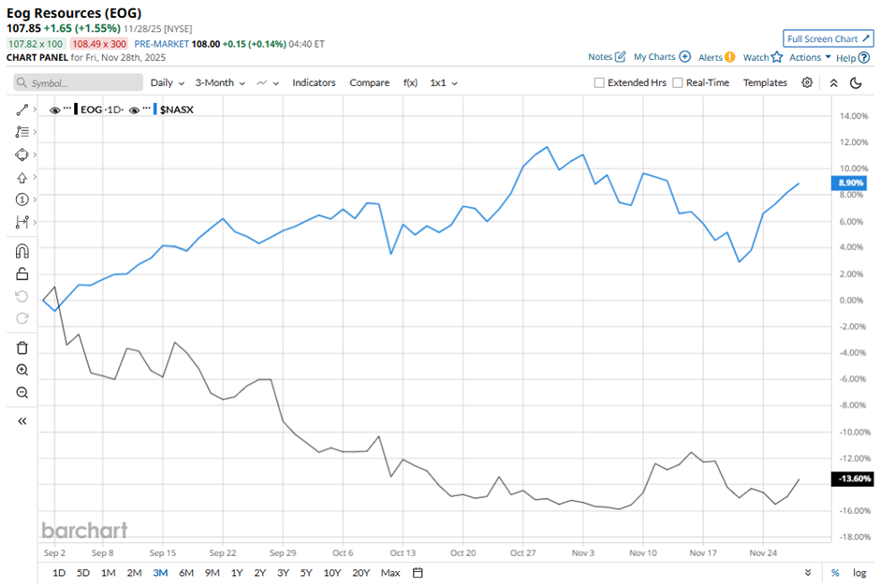880x588 pixels.
Task: Expand the trend line tool submenu arrow
Action: pos(35,110)
